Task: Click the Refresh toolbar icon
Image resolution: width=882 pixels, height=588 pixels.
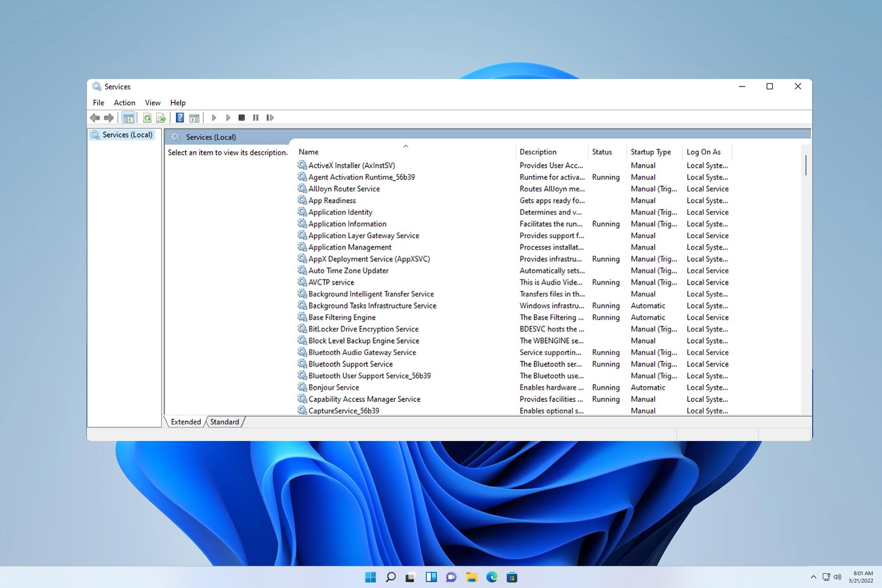Action: (147, 118)
